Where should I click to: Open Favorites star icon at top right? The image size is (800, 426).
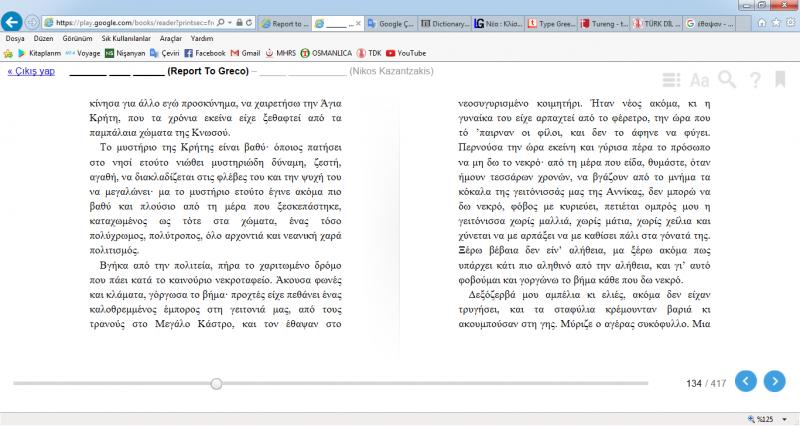(x=777, y=23)
